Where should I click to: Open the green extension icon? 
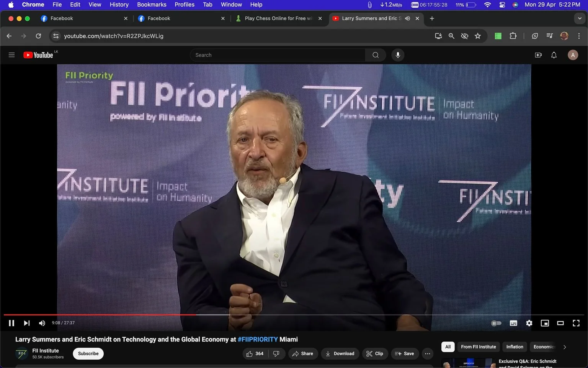tap(498, 36)
